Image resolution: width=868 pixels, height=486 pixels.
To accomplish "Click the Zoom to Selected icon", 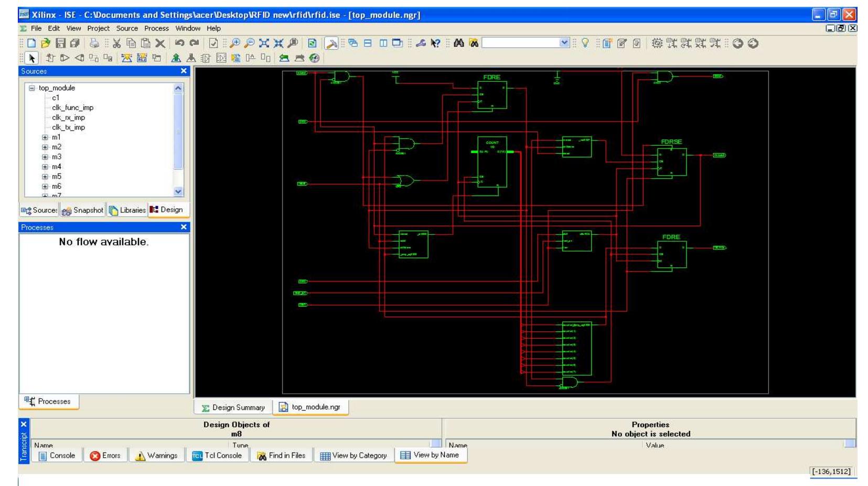I will 278,44.
